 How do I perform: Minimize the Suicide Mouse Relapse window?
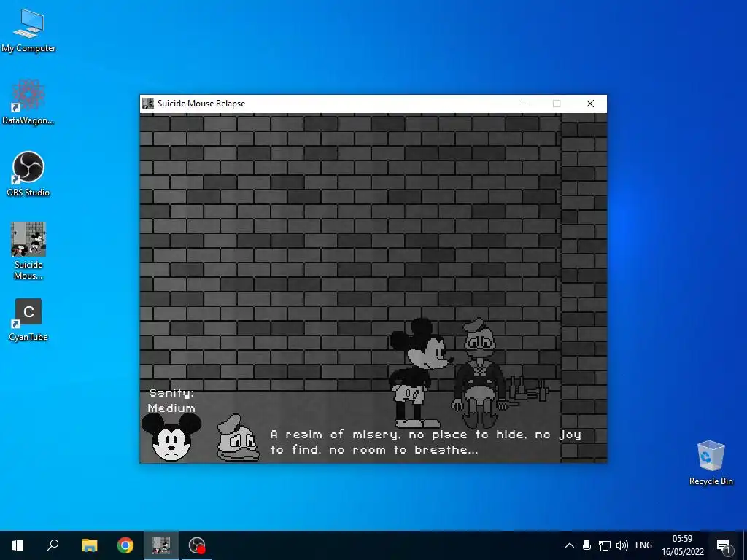(x=524, y=104)
